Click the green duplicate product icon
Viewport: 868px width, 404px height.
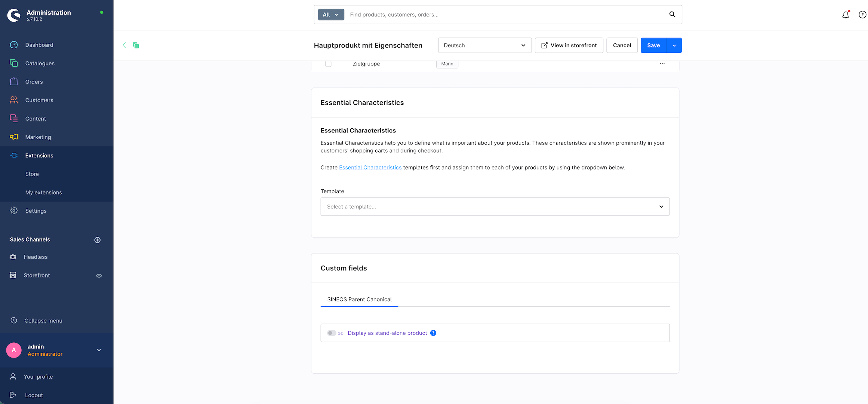(x=136, y=45)
